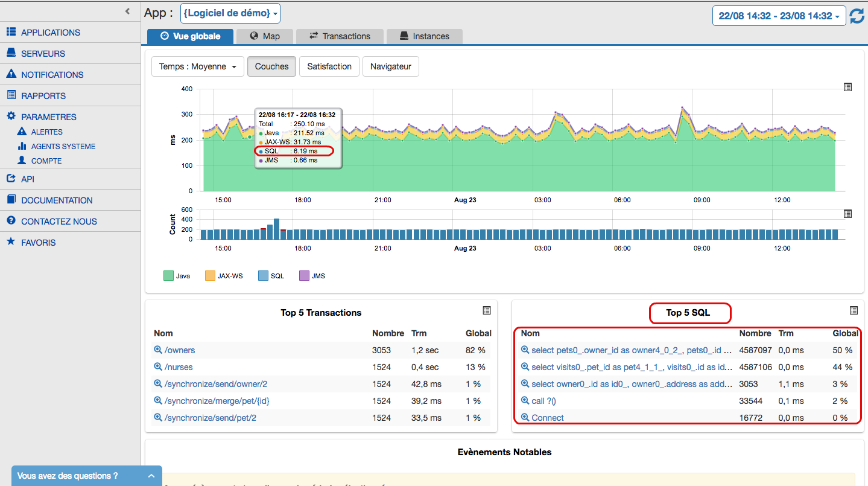Open the Count chart table-view icon

coord(847,214)
